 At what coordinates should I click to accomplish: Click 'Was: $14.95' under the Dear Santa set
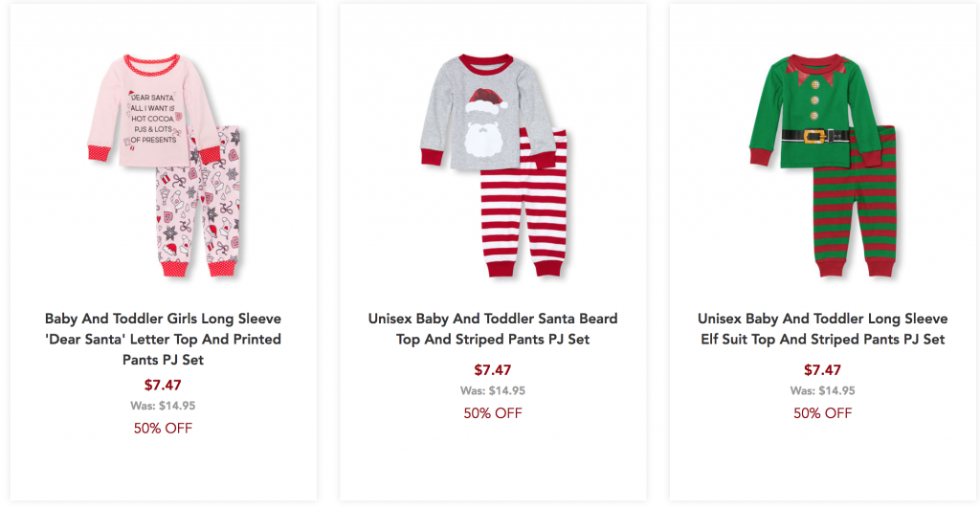(163, 406)
